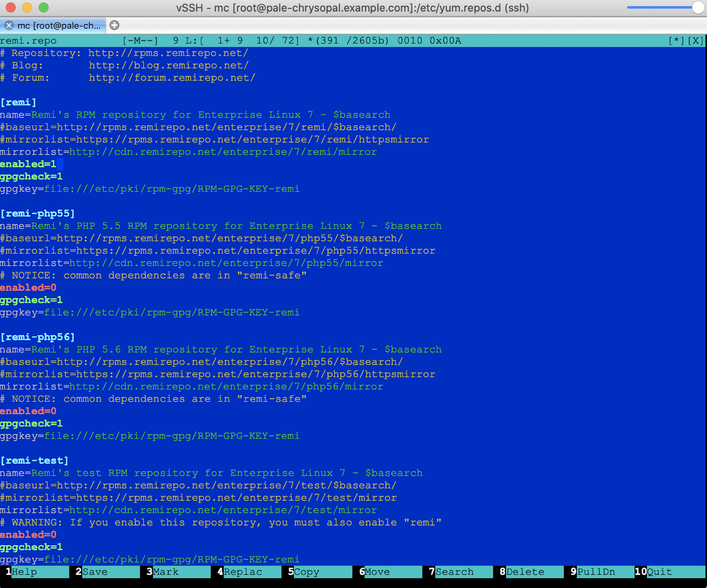
Task: Click the #mirrorlist line ending in php56/httpsmirror
Action: click(218, 374)
